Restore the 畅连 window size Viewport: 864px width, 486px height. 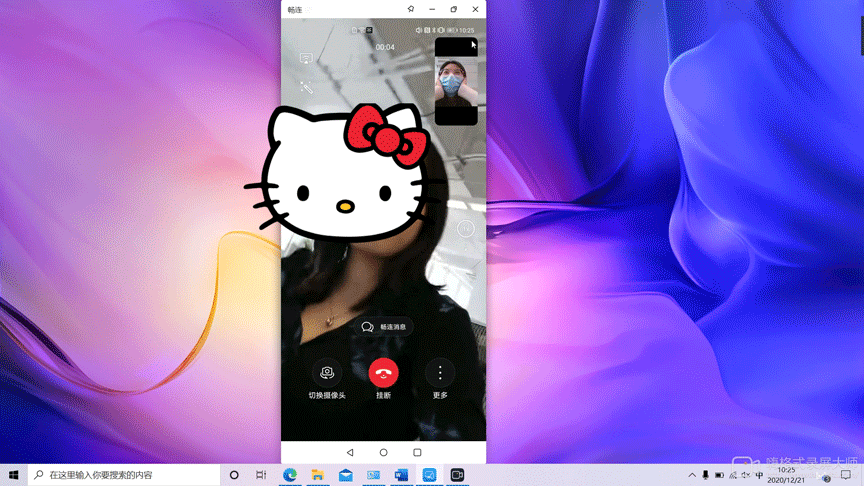453,9
